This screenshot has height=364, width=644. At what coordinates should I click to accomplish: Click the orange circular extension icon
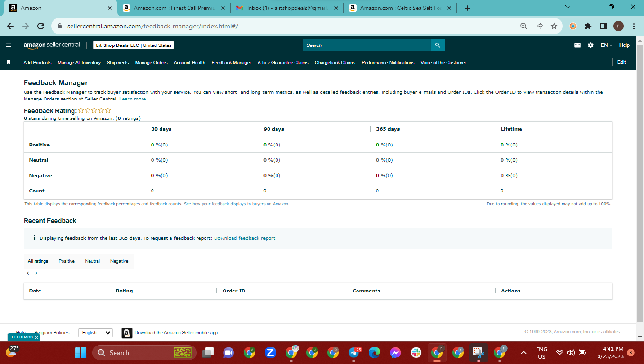click(x=573, y=26)
